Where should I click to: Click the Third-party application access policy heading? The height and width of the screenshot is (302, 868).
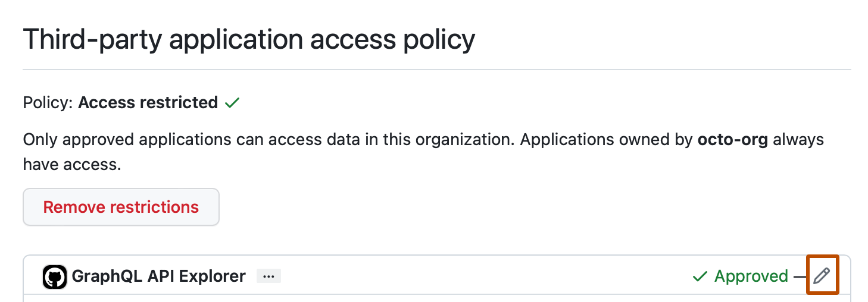[x=249, y=40]
